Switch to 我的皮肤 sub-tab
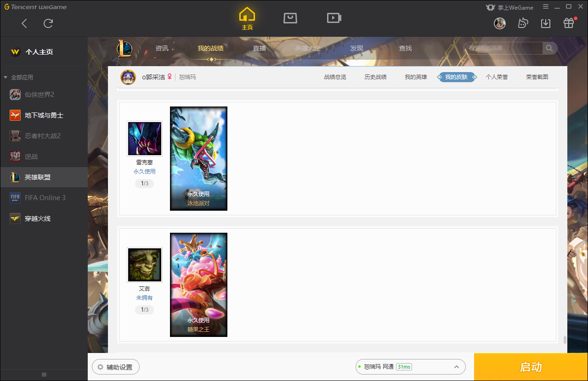The height and width of the screenshot is (381, 588). coord(456,77)
